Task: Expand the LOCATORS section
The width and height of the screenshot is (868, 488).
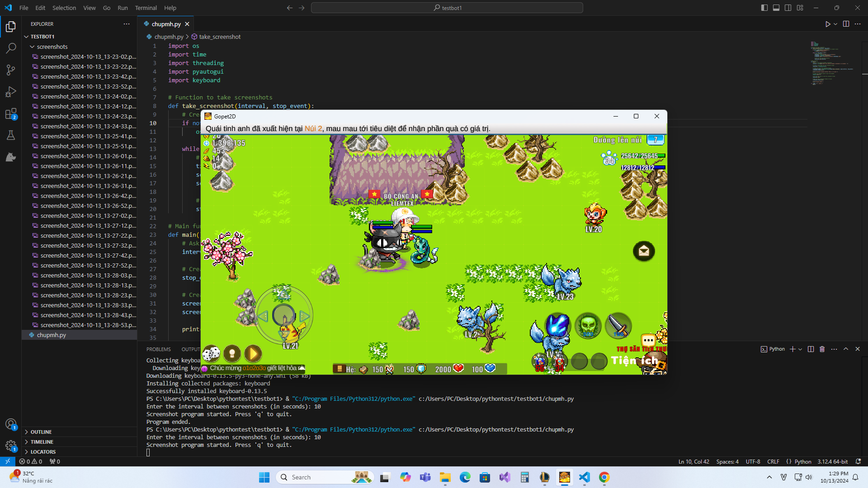Action: click(x=43, y=452)
